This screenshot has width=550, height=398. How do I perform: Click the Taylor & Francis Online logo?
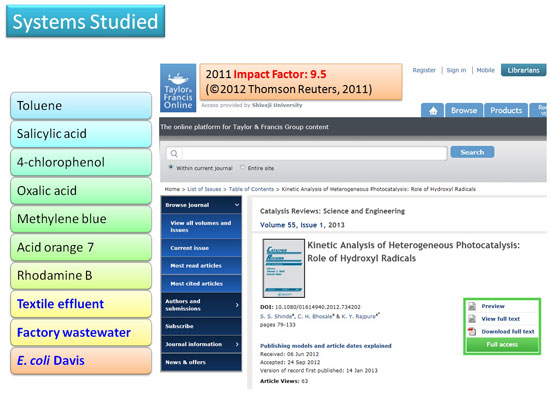[x=178, y=88]
